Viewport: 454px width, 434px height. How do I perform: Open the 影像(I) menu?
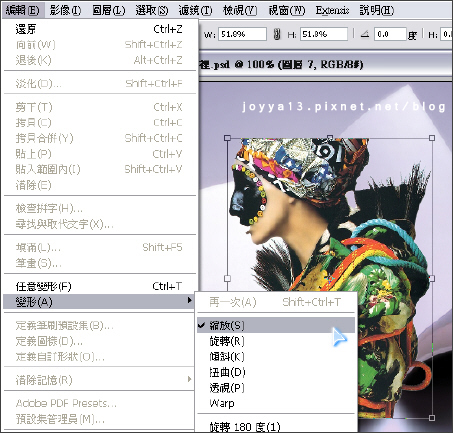click(x=65, y=10)
